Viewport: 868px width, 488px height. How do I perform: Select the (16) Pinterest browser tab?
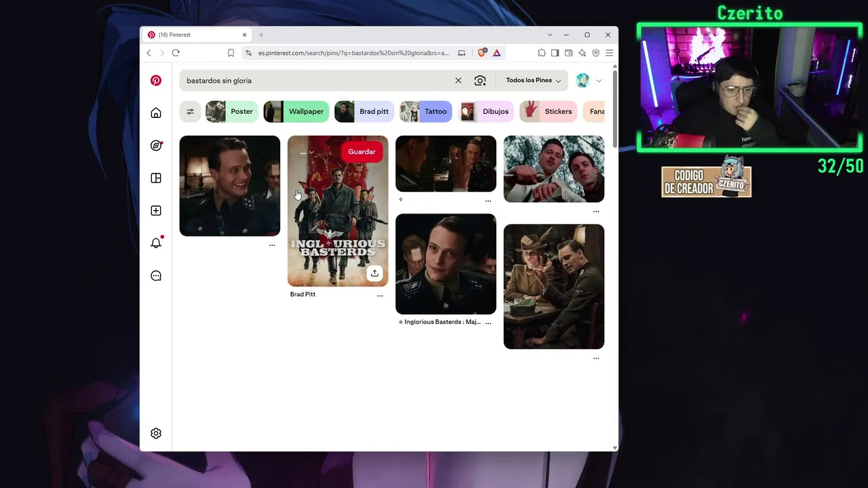[x=197, y=35]
